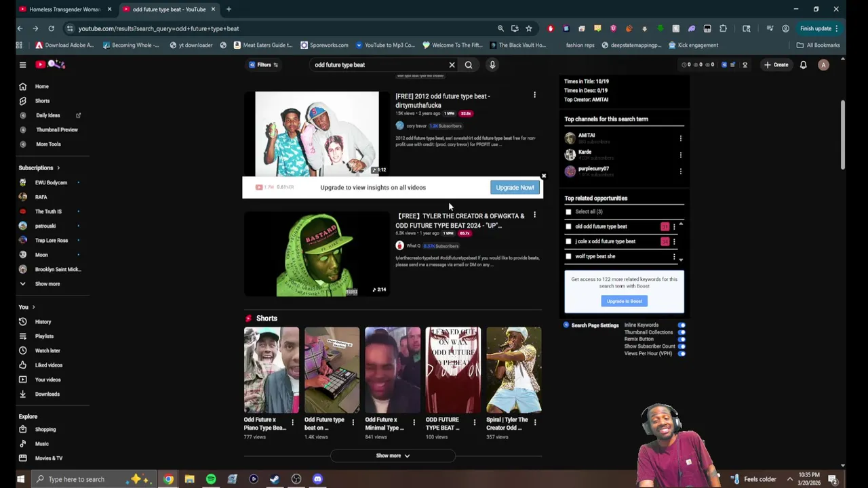Open options for wolf type beat she
The height and width of the screenshot is (488, 868).
click(673, 257)
